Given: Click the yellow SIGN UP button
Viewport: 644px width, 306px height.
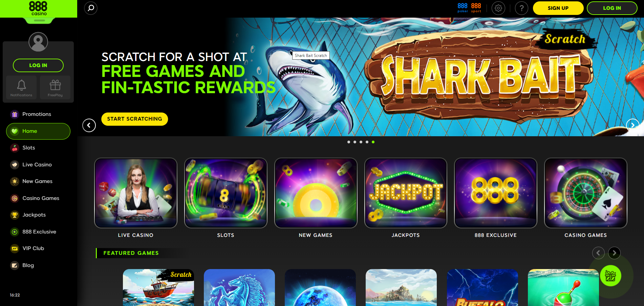Looking at the screenshot, I should (558, 8).
